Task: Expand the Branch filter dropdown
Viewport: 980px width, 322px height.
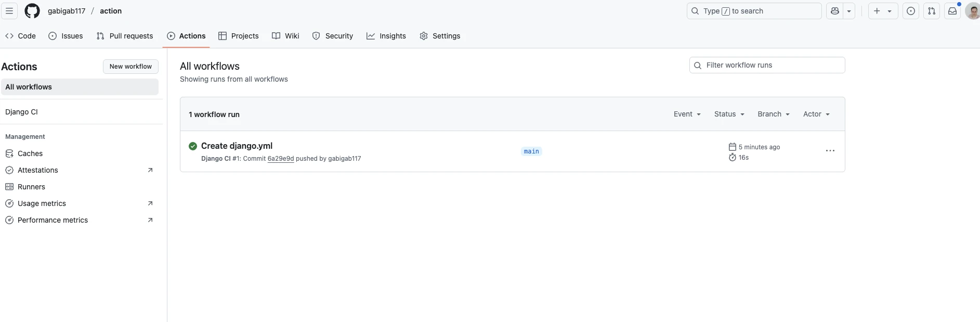Action: coord(773,114)
